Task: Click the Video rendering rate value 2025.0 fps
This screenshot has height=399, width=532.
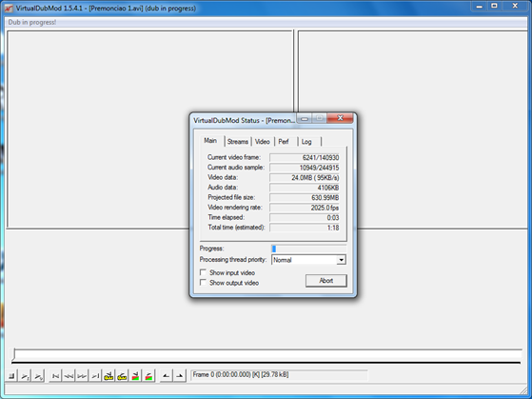Action: (305, 208)
